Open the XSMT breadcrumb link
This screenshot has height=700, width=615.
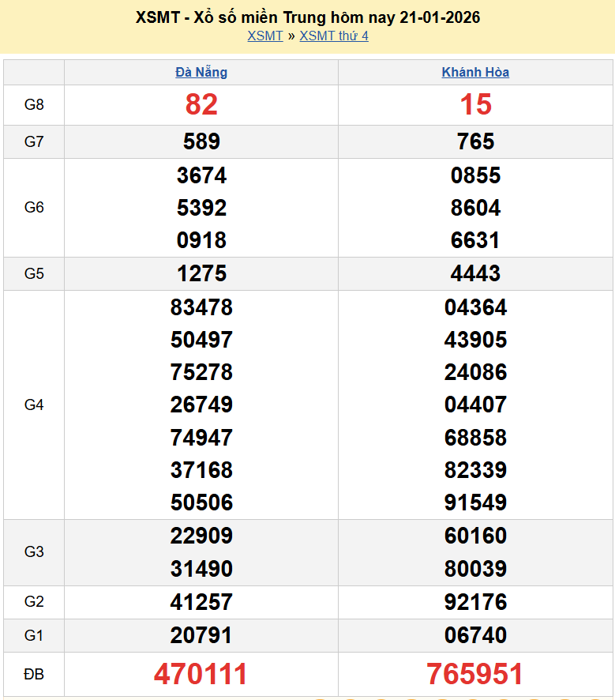pyautogui.click(x=264, y=36)
